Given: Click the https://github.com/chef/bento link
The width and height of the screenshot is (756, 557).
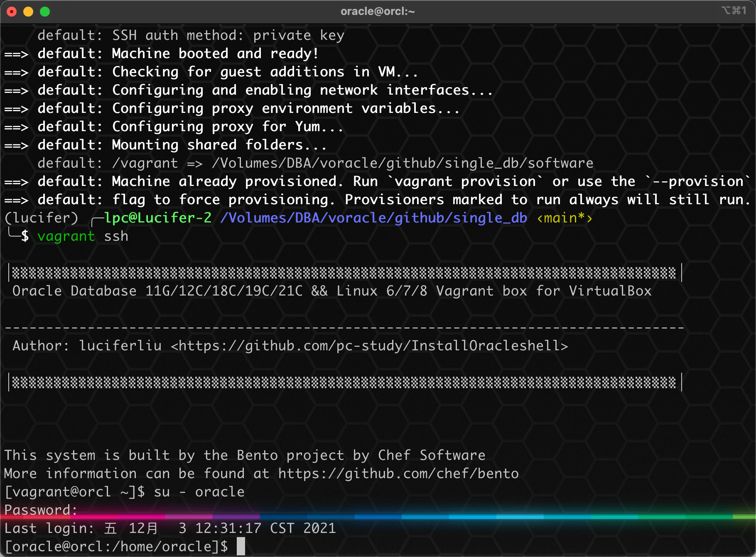Looking at the screenshot, I should click(398, 474).
